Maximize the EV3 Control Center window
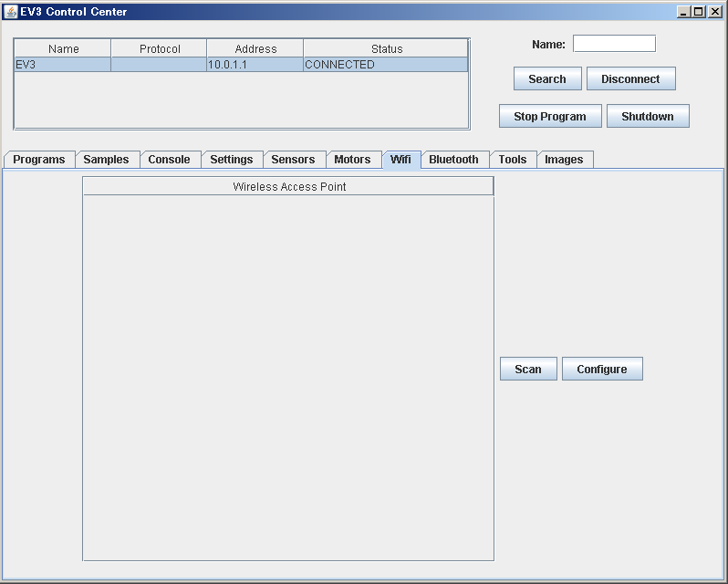Viewport: 728px width, 584px height. pos(699,12)
